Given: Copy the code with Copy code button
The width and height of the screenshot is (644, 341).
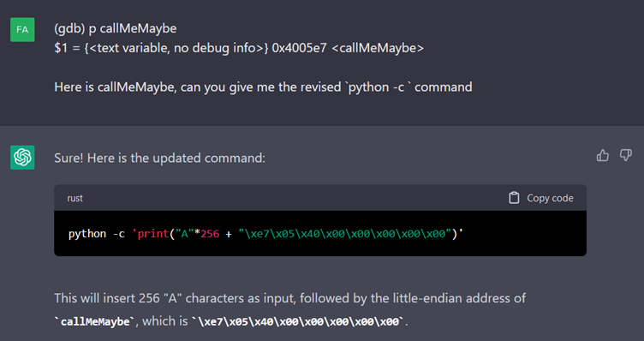Looking at the screenshot, I should [540, 198].
